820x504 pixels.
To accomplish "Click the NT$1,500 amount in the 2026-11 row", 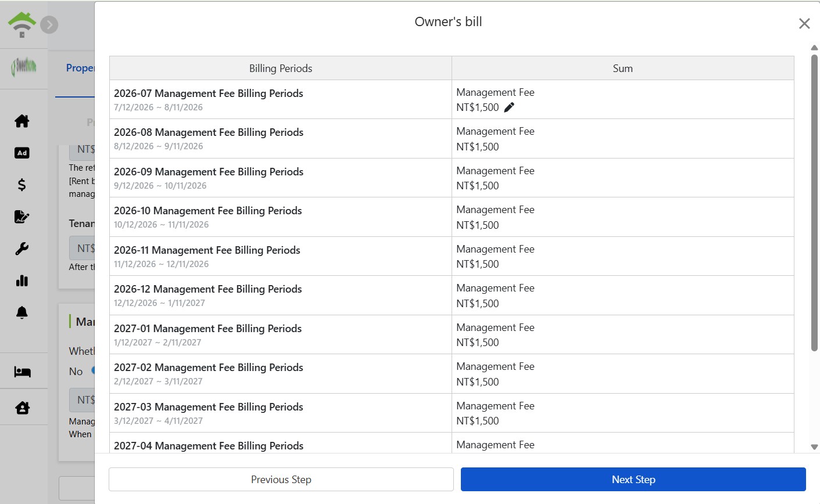I will coord(478,264).
